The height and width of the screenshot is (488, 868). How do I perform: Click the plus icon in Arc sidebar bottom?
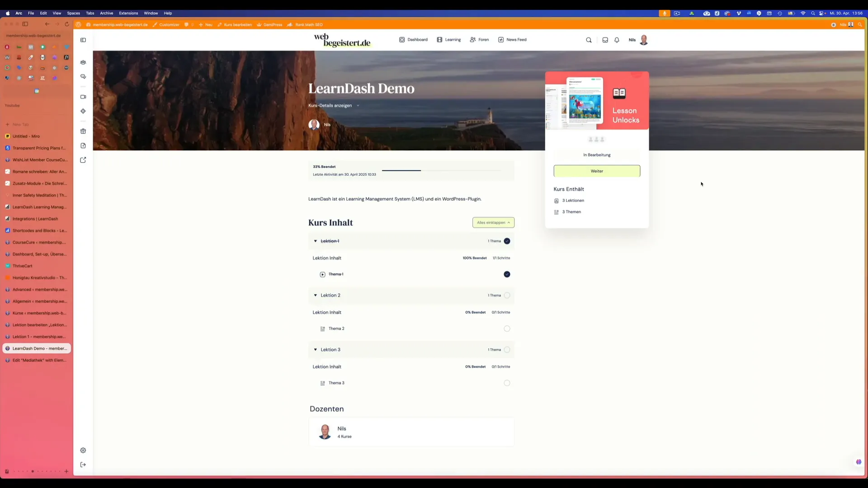tap(66, 471)
